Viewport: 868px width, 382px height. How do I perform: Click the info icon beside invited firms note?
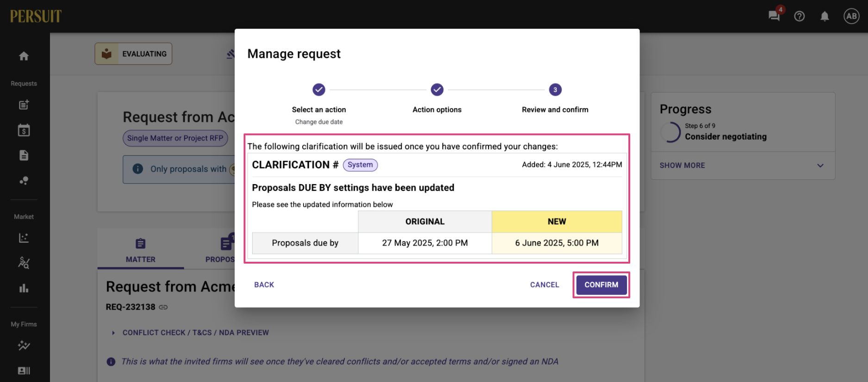pyautogui.click(x=111, y=362)
